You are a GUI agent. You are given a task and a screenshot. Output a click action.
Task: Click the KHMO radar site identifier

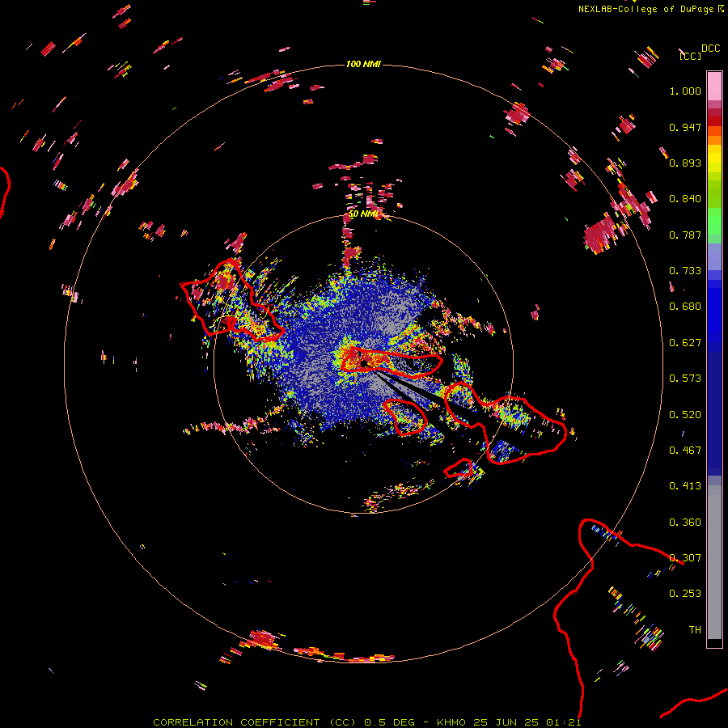(451, 722)
